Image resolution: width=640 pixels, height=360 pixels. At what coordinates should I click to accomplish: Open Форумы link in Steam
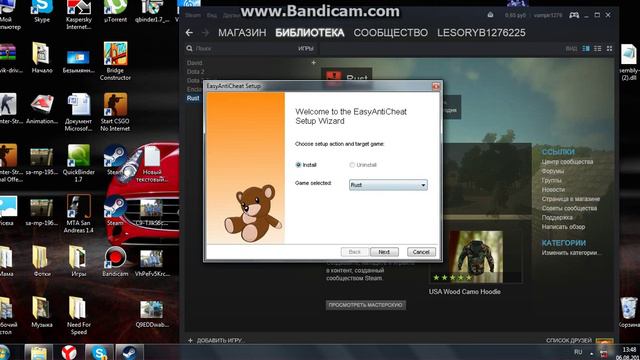point(553,171)
